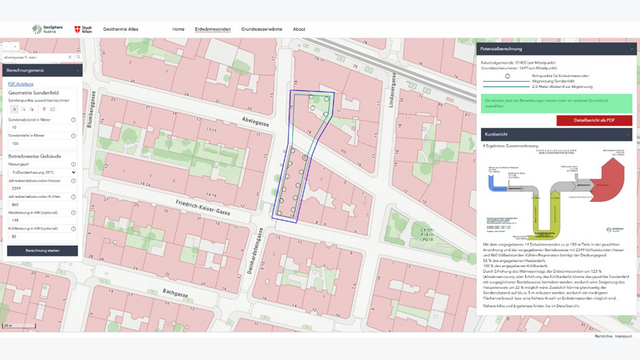Focus the address search field
The height and width of the screenshot is (360, 640).
tap(35, 57)
